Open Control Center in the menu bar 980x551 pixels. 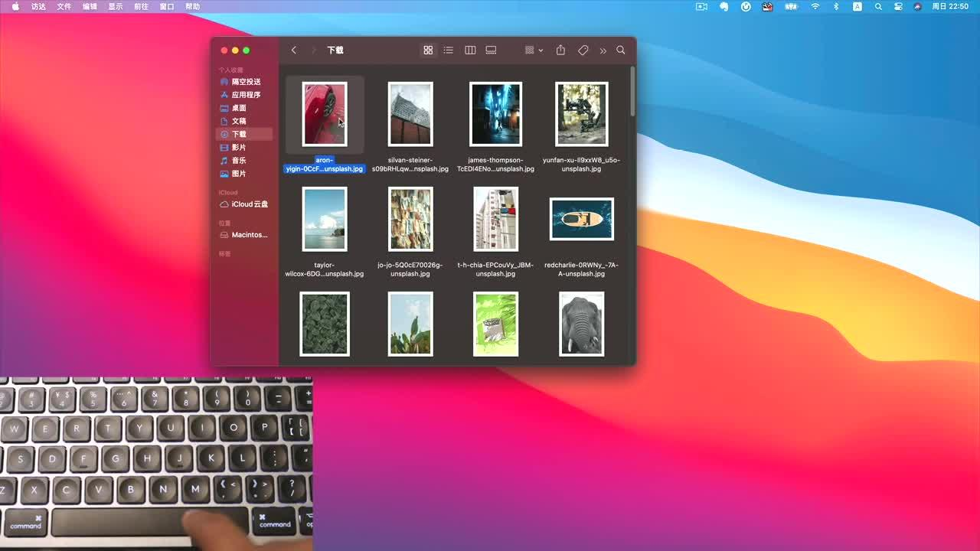898,6
